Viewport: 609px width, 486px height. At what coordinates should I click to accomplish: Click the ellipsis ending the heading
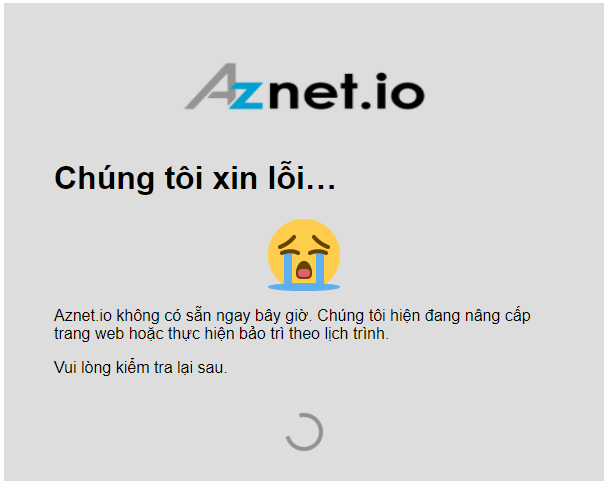pyautogui.click(x=321, y=186)
